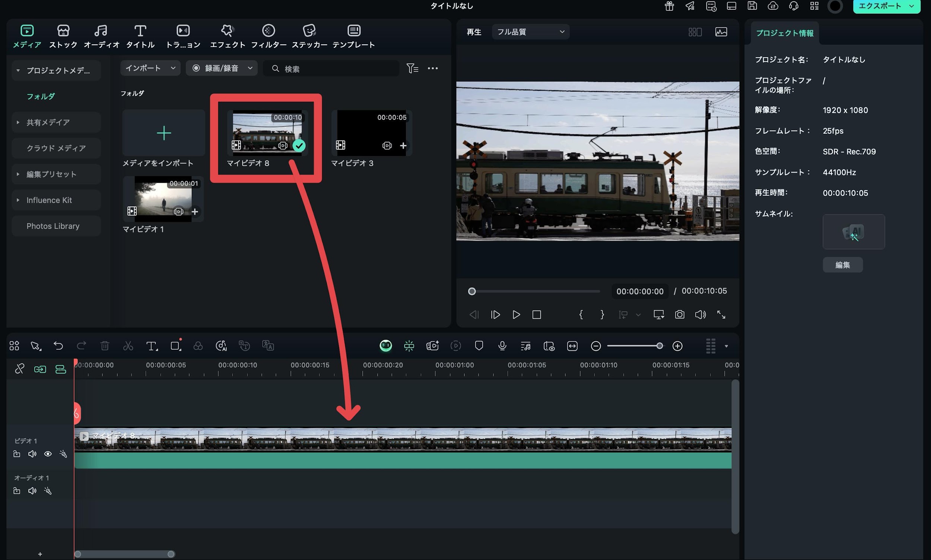Open the timeline track layout dropdown arrow

pyautogui.click(x=726, y=346)
